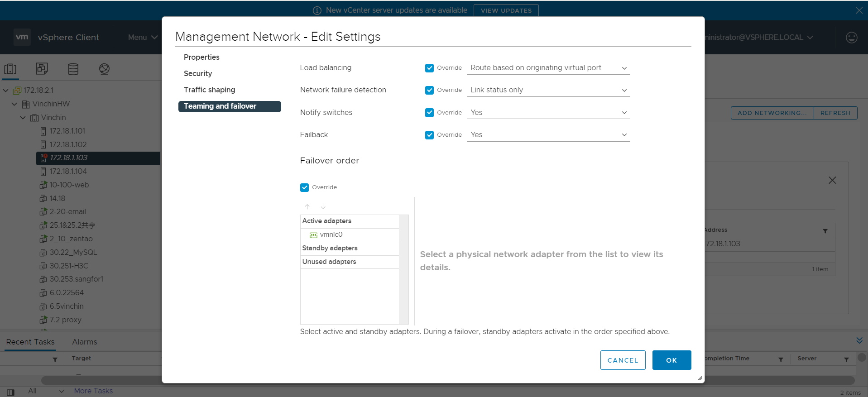The image size is (868, 397).
Task: Click the adapter list vertical scrollbar
Action: coord(404,269)
